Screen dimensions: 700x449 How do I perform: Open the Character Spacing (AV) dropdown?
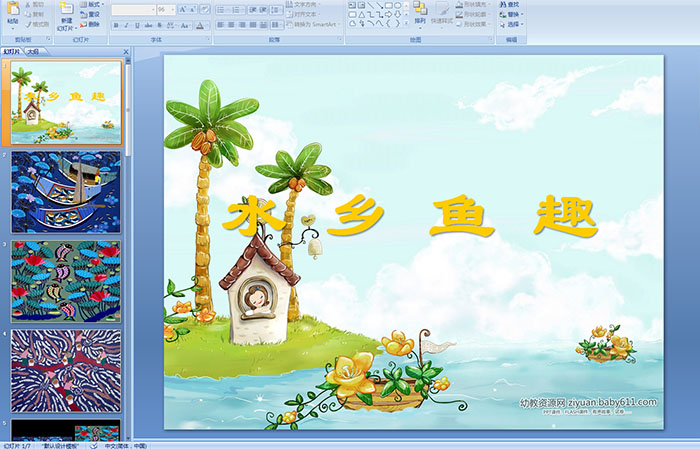171,25
